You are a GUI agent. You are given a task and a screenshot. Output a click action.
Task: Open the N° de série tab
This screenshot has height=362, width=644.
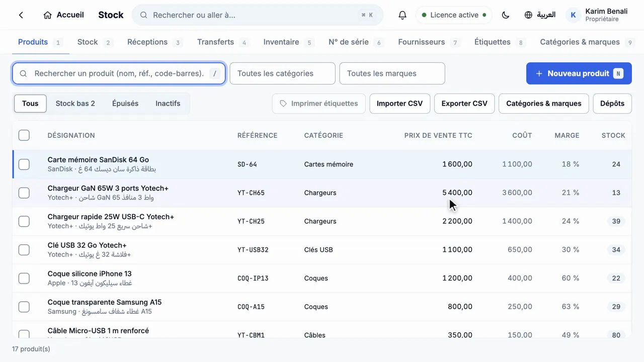click(355, 42)
